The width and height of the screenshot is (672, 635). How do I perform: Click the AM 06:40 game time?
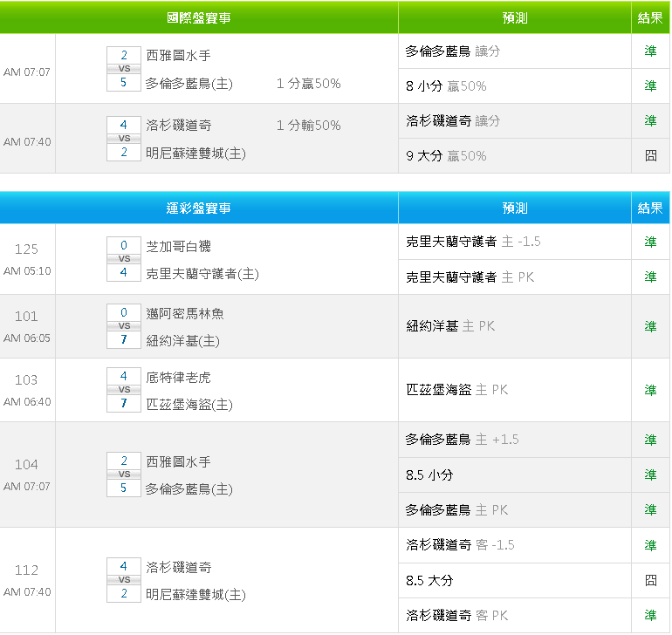27,401
